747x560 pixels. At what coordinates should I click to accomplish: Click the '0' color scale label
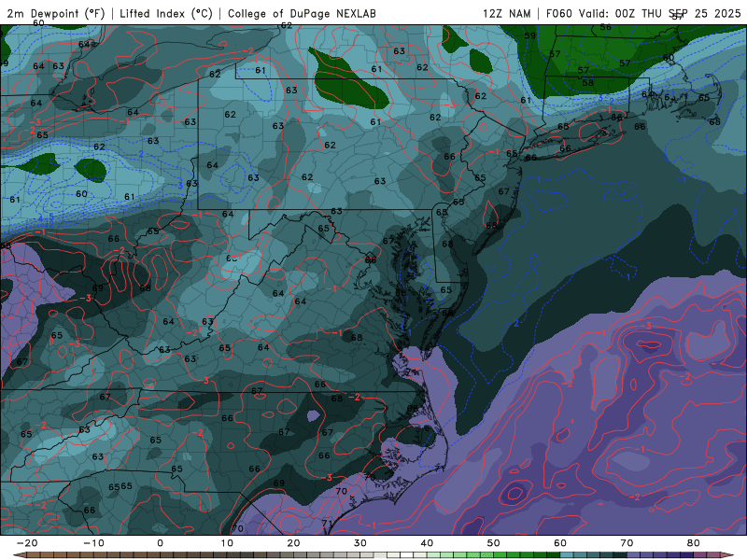160,543
